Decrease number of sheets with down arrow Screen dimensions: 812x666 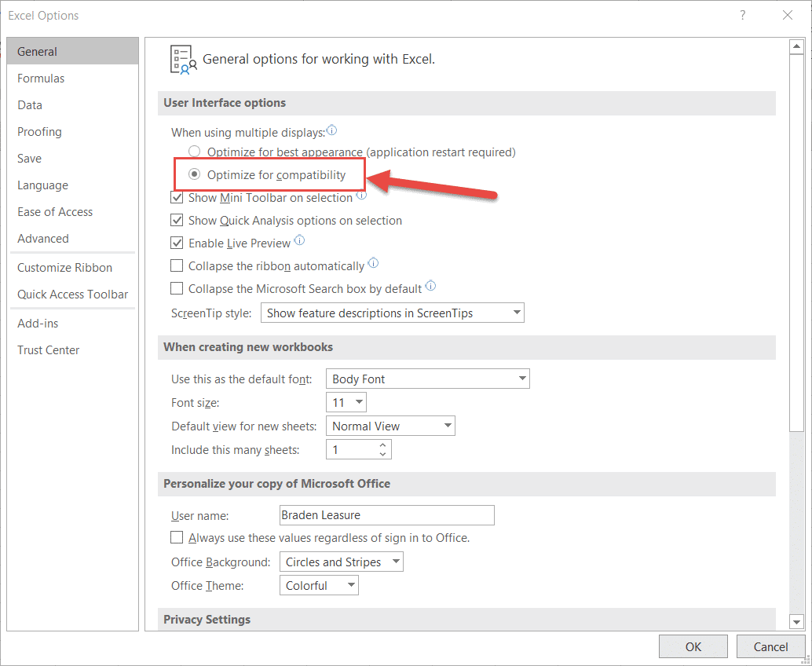382,454
